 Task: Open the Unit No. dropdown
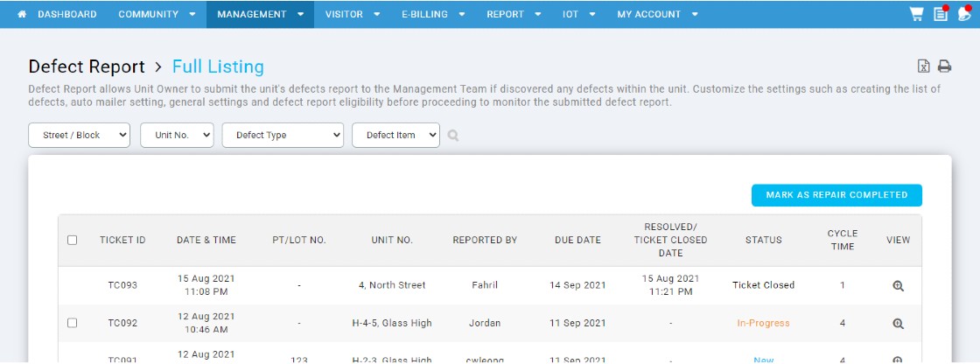coord(177,135)
